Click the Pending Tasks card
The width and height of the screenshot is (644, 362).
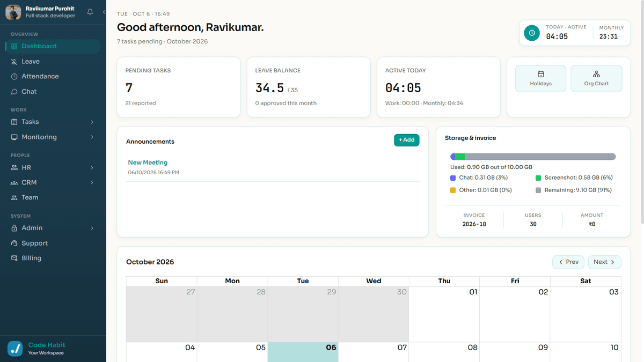tap(179, 87)
